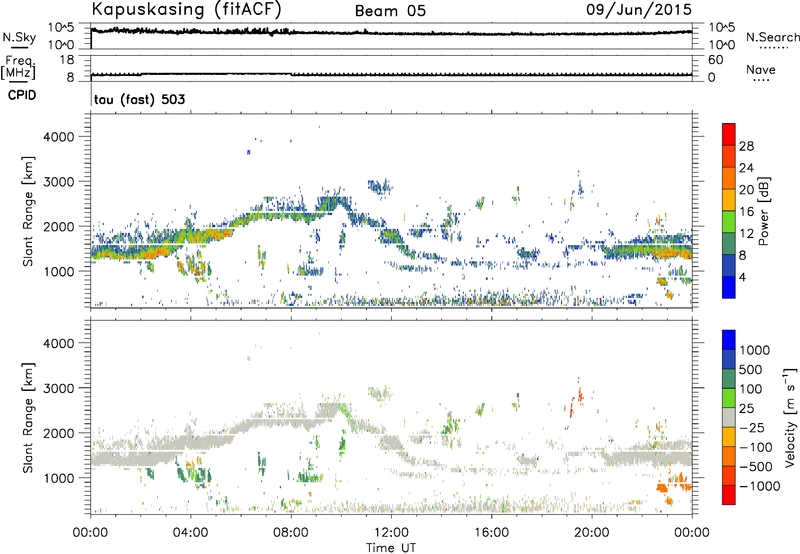Click the '16' power scale value
Screen dimensions: 800x554
pyautogui.click(x=746, y=212)
